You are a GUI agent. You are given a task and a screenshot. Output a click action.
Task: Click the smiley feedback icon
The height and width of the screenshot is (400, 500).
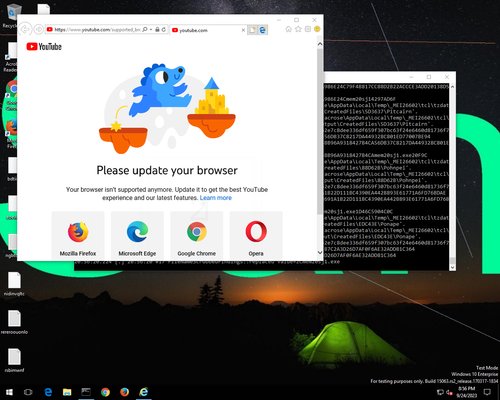click(x=317, y=29)
